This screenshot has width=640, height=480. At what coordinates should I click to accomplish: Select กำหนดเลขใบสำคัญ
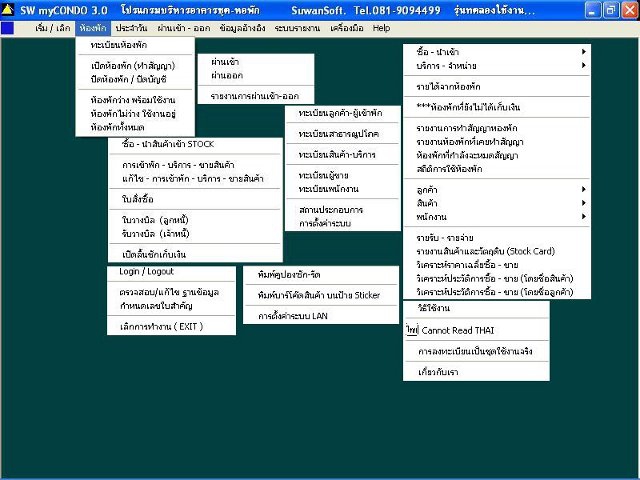coord(171,306)
